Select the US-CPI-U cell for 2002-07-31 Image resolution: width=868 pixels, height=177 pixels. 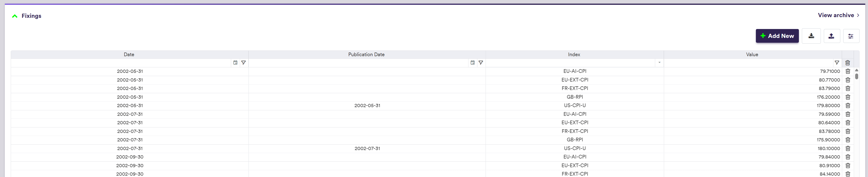(x=575, y=148)
